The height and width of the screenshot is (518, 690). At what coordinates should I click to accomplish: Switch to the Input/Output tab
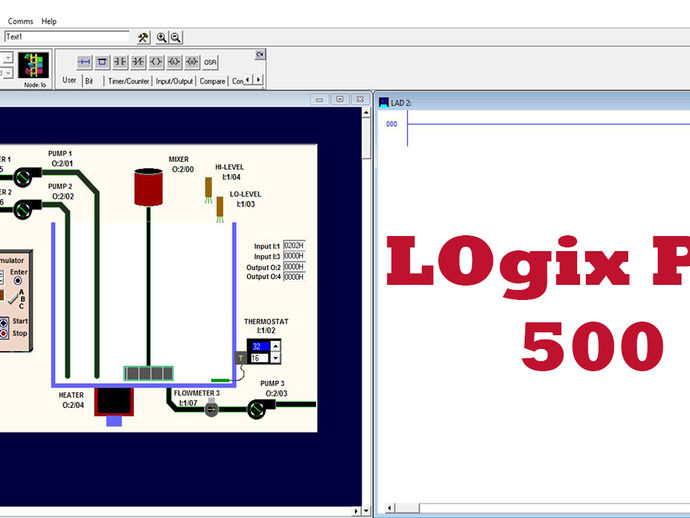174,81
